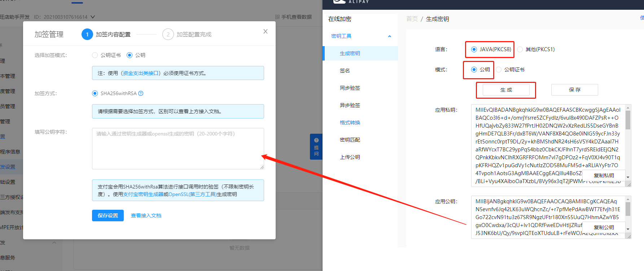Image resolution: width=644 pixels, height=271 pixels.
Task: Click step 2 加签配置完成 indicator
Action: click(x=187, y=34)
